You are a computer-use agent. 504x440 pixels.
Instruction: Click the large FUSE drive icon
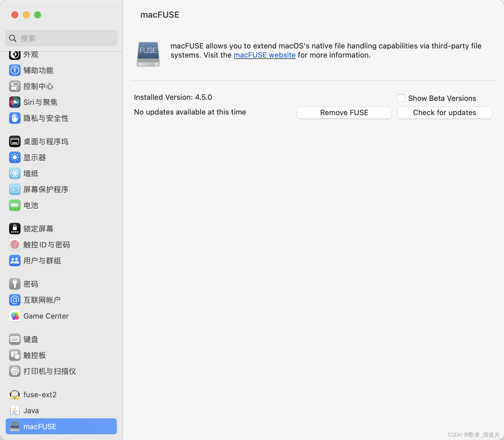coord(148,54)
